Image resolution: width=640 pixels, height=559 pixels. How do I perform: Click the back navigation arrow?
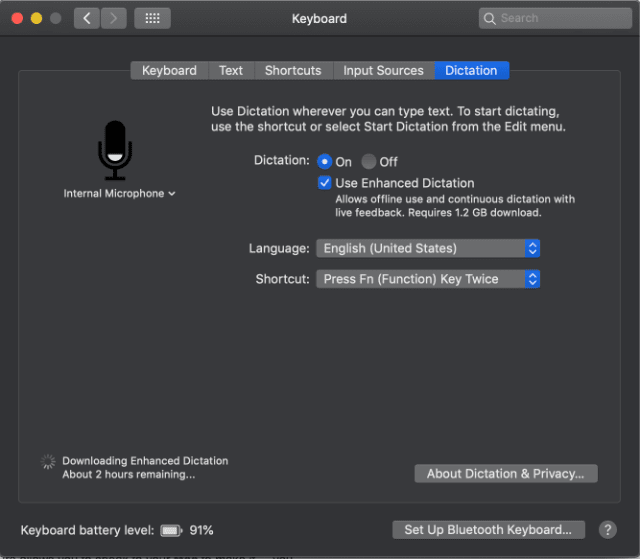click(x=87, y=18)
